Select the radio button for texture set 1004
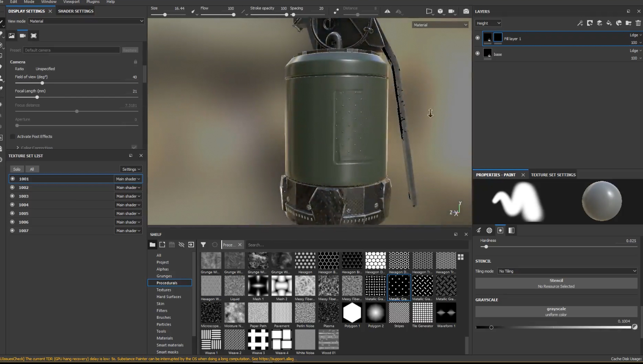This screenshot has height=364, width=643. [12, 205]
